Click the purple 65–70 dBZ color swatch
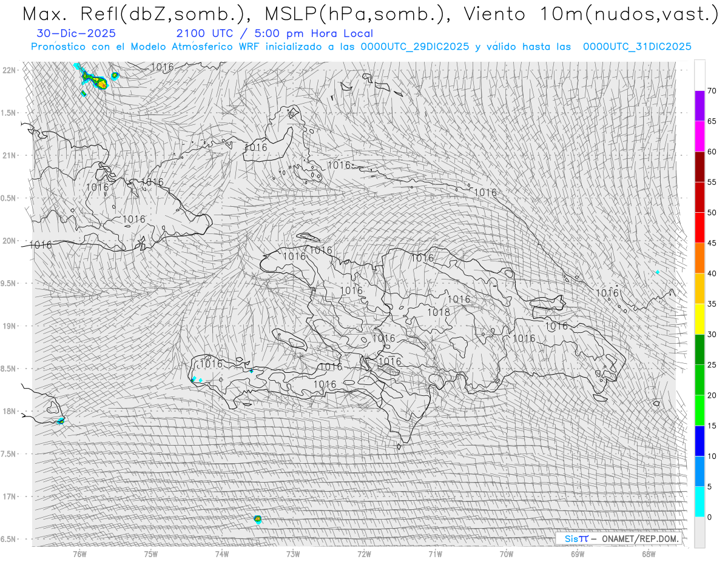728x562 pixels. click(x=699, y=106)
